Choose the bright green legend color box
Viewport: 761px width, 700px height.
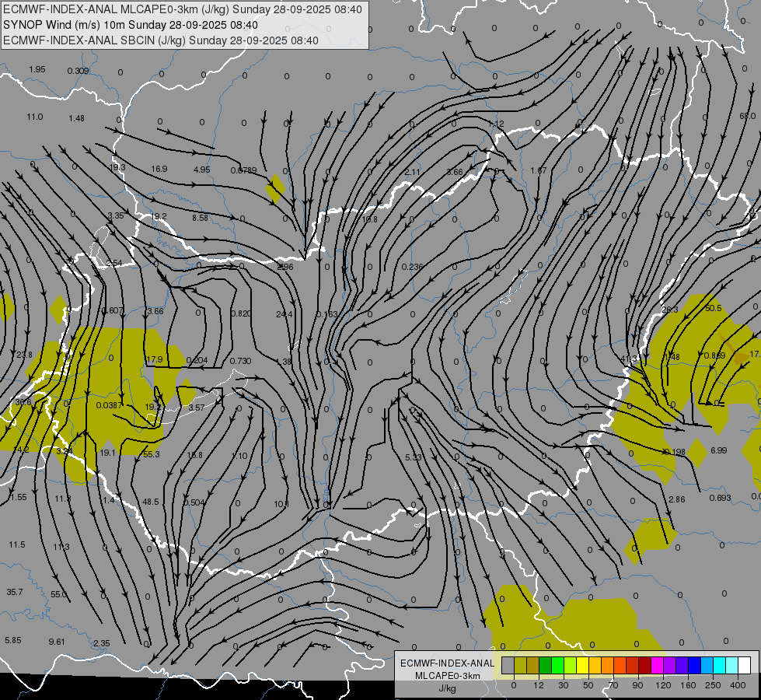coord(558,665)
